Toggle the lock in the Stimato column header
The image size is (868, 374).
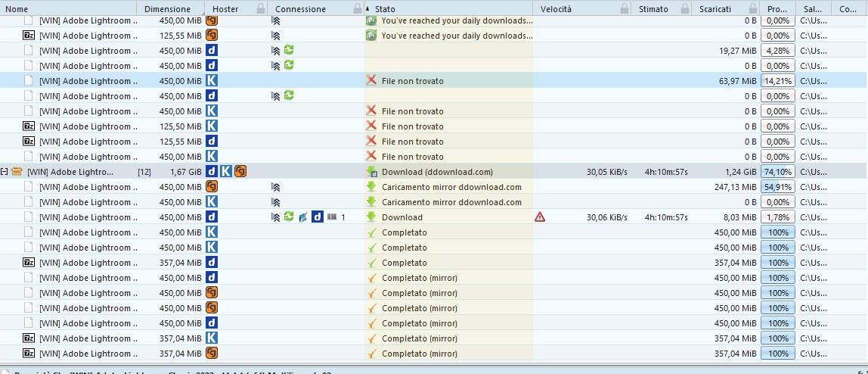(x=685, y=8)
